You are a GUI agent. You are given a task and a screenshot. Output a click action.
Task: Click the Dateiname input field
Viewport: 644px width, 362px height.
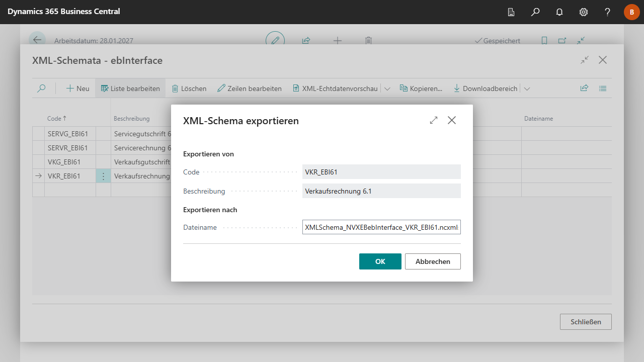(381, 227)
